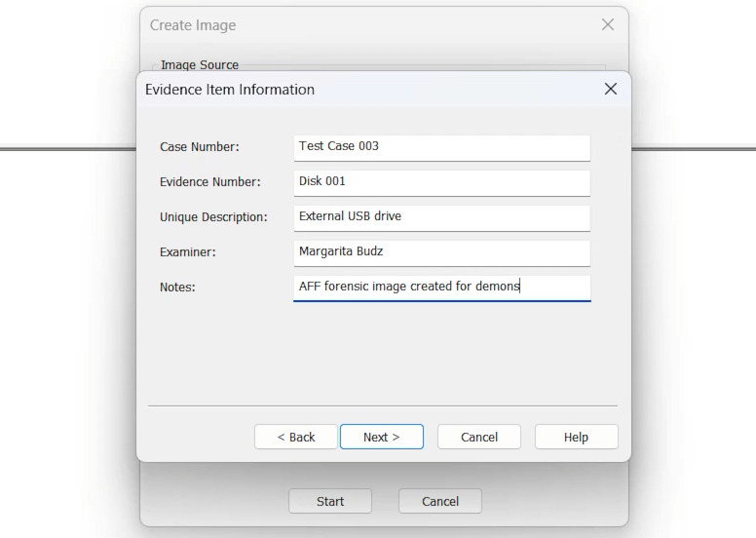Click the Examiner field with Margarita Budz

pyautogui.click(x=441, y=252)
